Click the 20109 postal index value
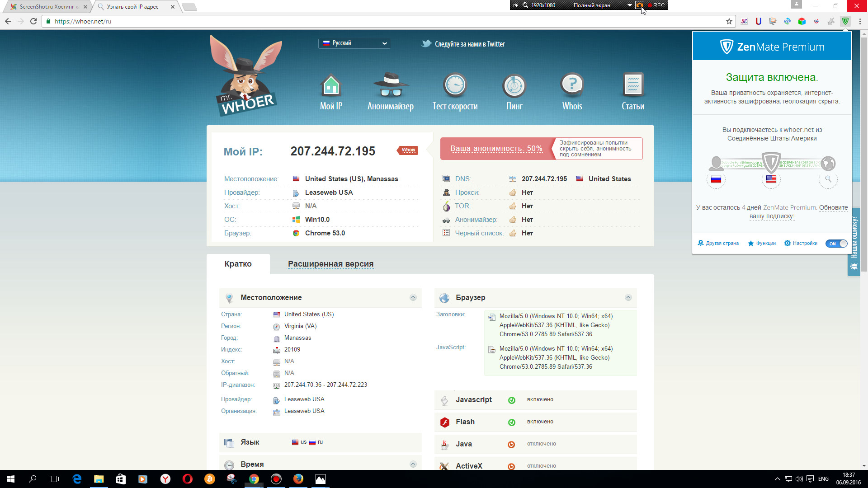 click(292, 350)
